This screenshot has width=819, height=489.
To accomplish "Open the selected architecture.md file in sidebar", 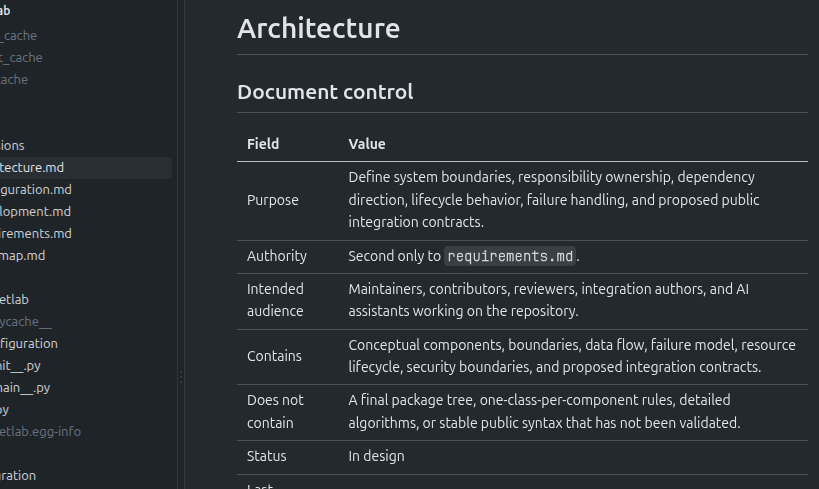I will (84, 168).
